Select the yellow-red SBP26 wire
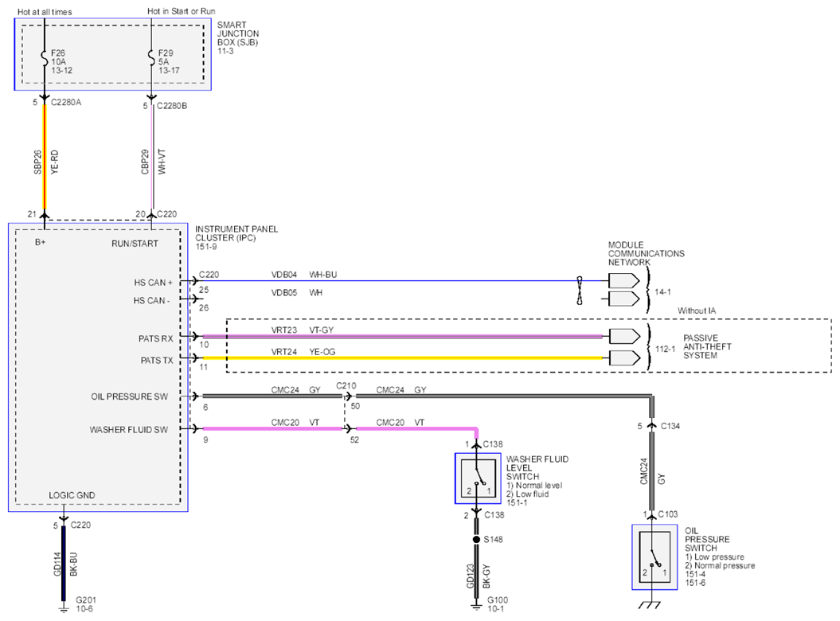The height and width of the screenshot is (621, 840). tap(45, 157)
